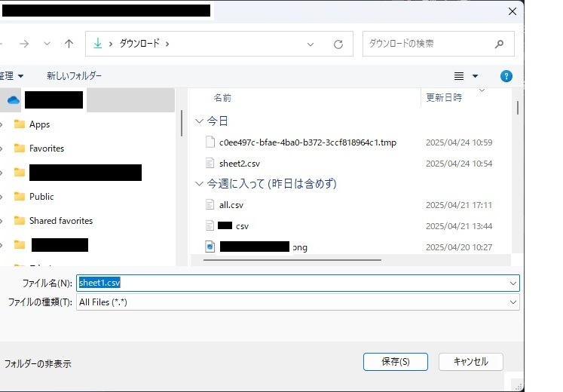Screen dimensions: 563x392
Task: Click the search magnifier icon
Action: click(x=499, y=44)
